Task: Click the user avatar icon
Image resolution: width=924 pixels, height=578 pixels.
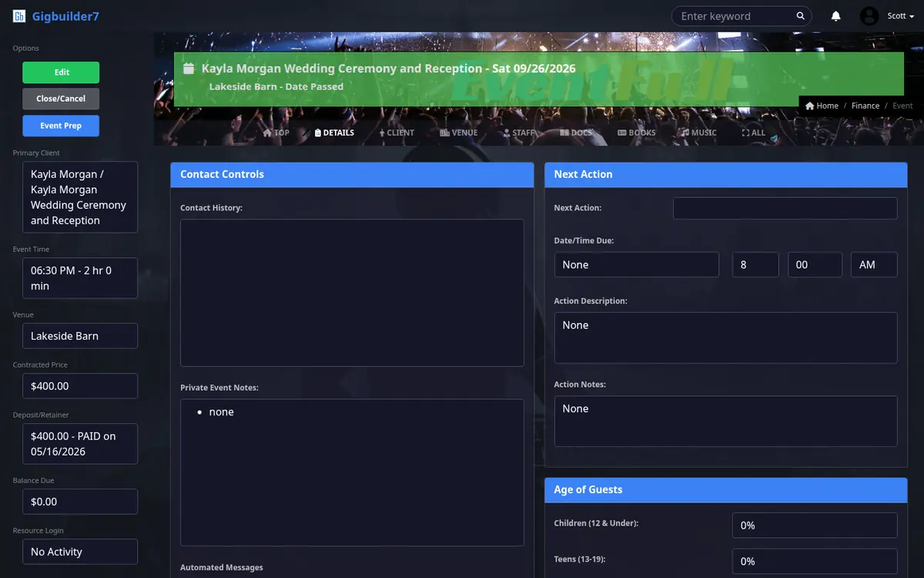Action: coord(869,16)
